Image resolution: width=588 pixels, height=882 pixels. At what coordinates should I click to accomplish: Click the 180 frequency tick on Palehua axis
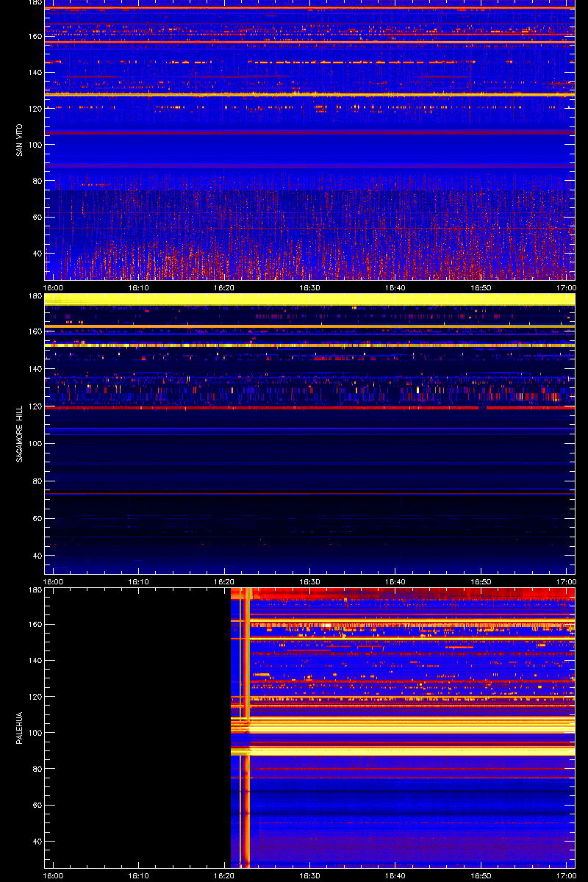coord(35,590)
